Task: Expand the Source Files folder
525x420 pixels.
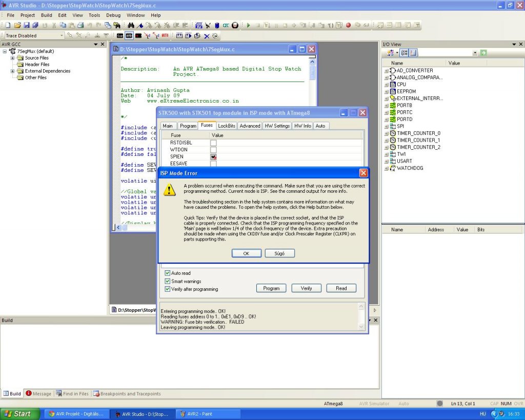Action: (x=12, y=58)
